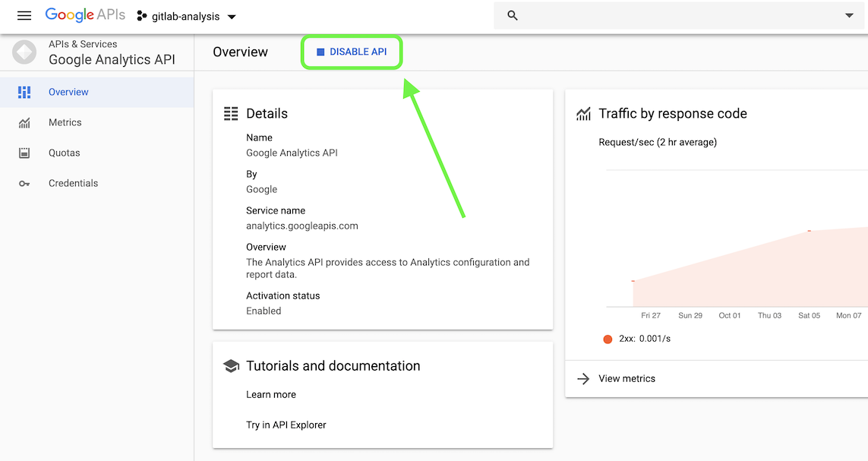Navigate to the Credentials section
The width and height of the screenshot is (868, 461).
[73, 183]
